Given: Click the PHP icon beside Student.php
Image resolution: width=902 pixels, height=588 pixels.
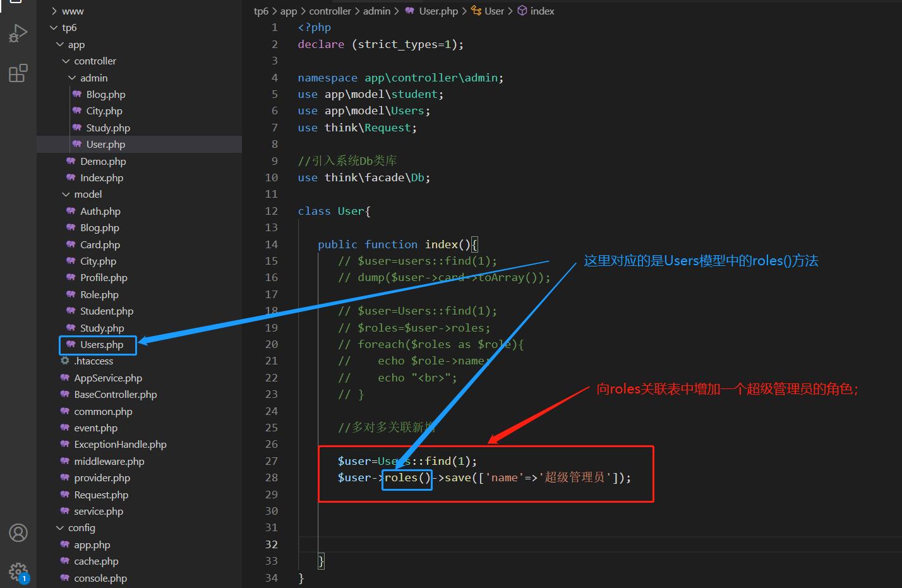Looking at the screenshot, I should click(71, 311).
